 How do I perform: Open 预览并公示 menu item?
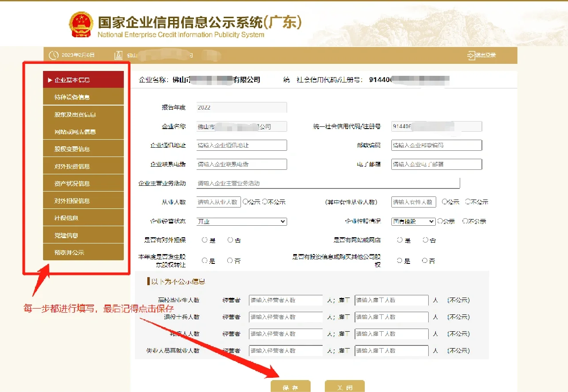coord(83,252)
